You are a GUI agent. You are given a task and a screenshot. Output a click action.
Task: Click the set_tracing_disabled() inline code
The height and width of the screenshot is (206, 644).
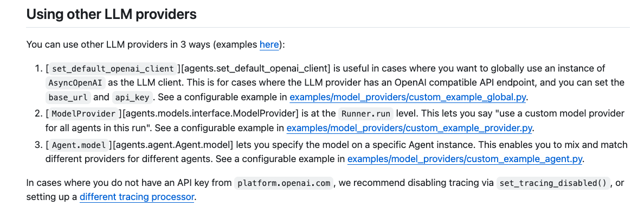[x=553, y=183]
